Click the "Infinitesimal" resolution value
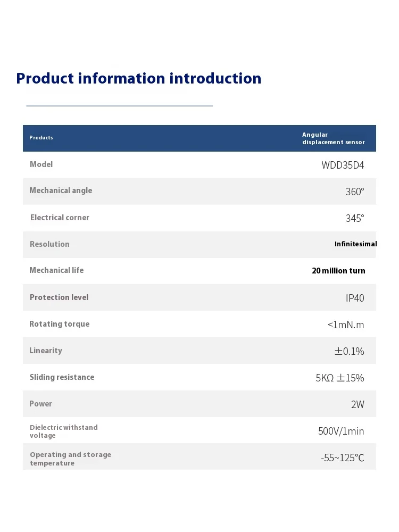 coord(355,244)
